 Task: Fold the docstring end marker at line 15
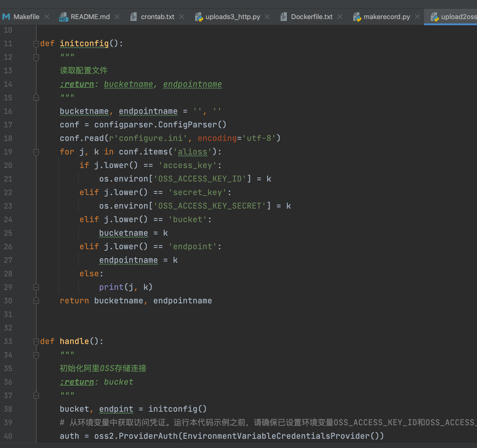(36, 98)
